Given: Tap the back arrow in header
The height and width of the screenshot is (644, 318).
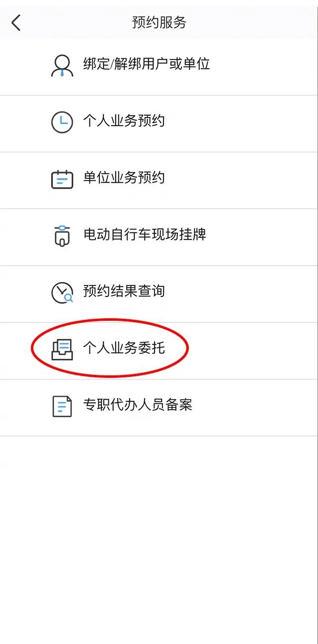Looking at the screenshot, I should (16, 22).
